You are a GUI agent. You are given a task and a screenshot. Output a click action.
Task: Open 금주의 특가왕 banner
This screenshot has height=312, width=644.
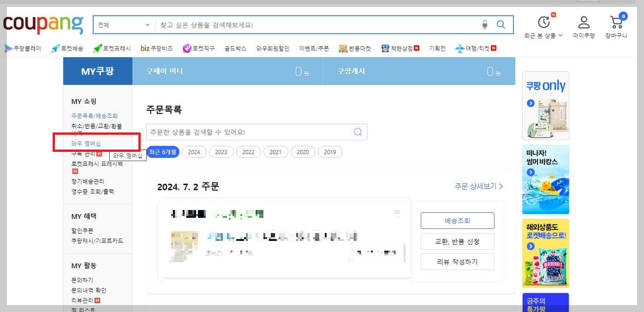[545, 302]
